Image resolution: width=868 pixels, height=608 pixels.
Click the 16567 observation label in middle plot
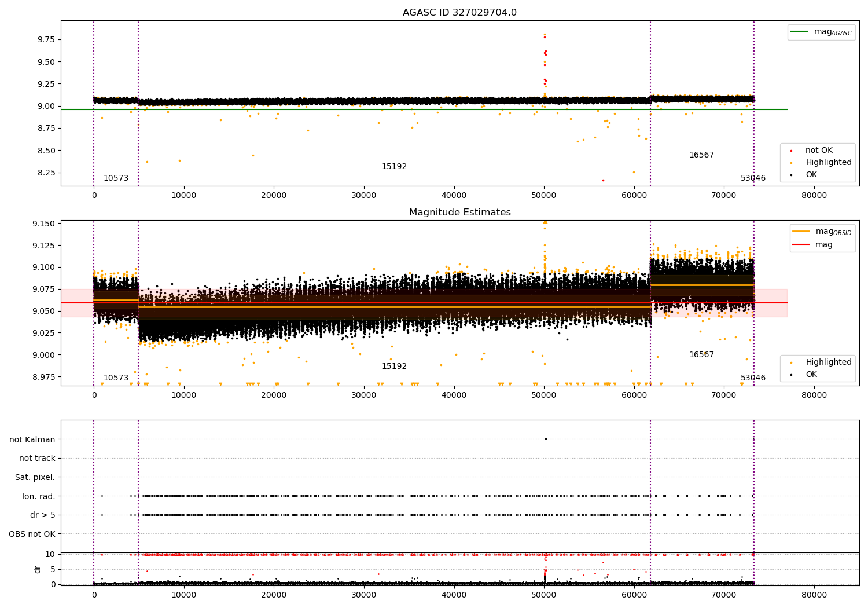(701, 355)
